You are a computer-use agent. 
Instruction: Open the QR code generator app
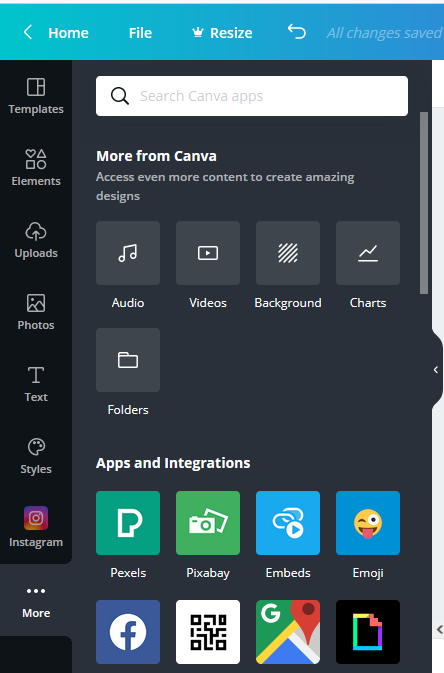tap(208, 632)
